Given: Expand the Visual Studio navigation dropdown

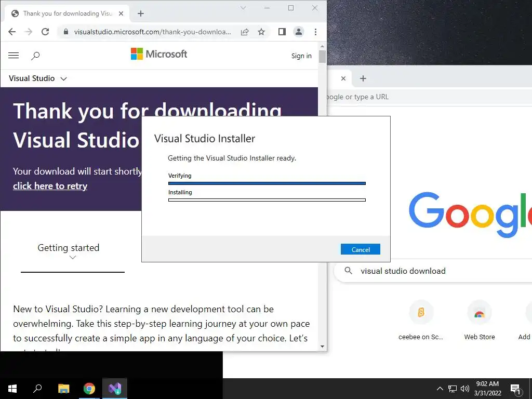Looking at the screenshot, I should pyautogui.click(x=37, y=78).
